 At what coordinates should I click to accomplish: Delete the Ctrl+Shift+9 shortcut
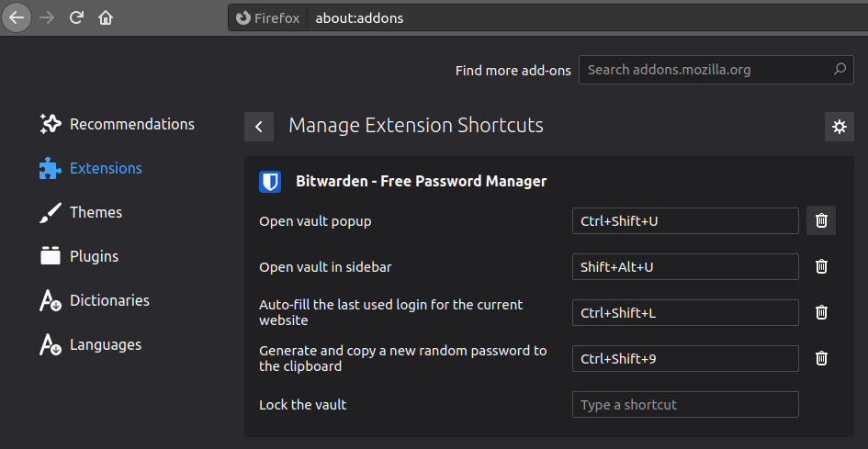point(821,358)
